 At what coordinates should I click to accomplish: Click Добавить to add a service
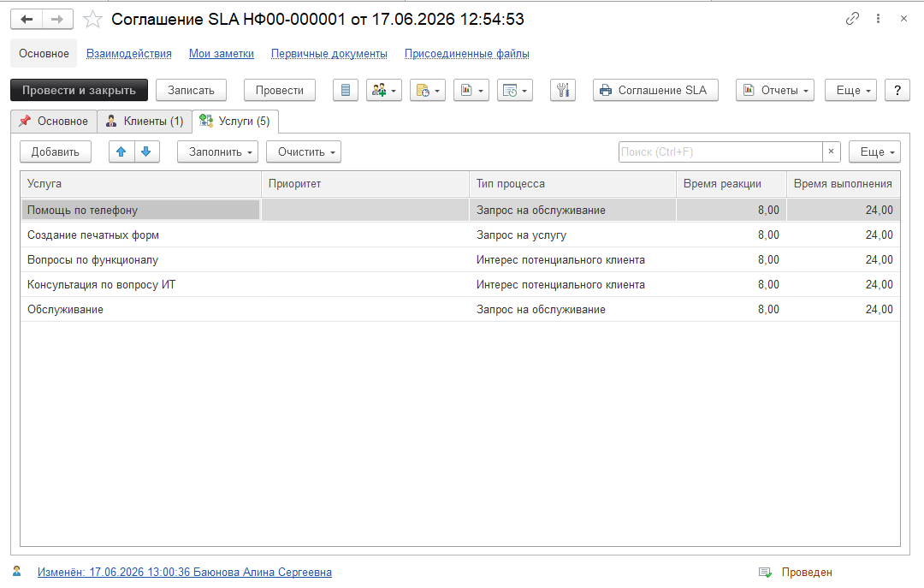click(56, 151)
